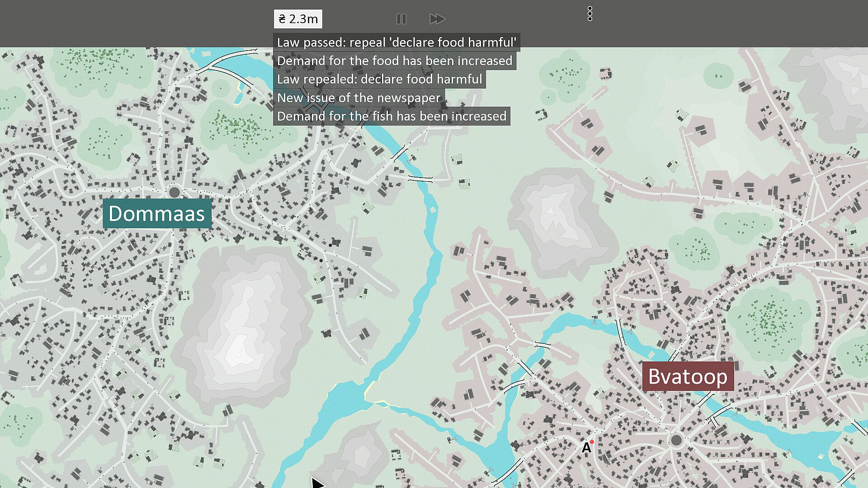Select the Dommaas city label
The width and height of the screenshot is (868, 488).
point(157,214)
